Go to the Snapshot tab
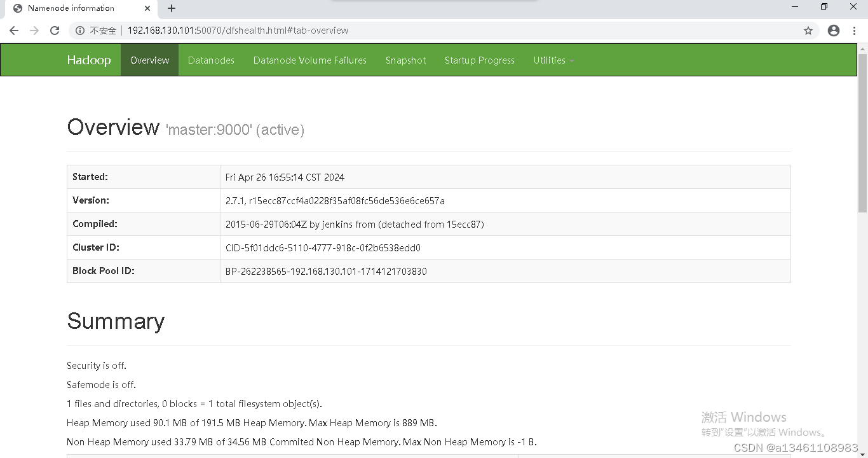Screen dimensions: 868x458 click(x=405, y=60)
